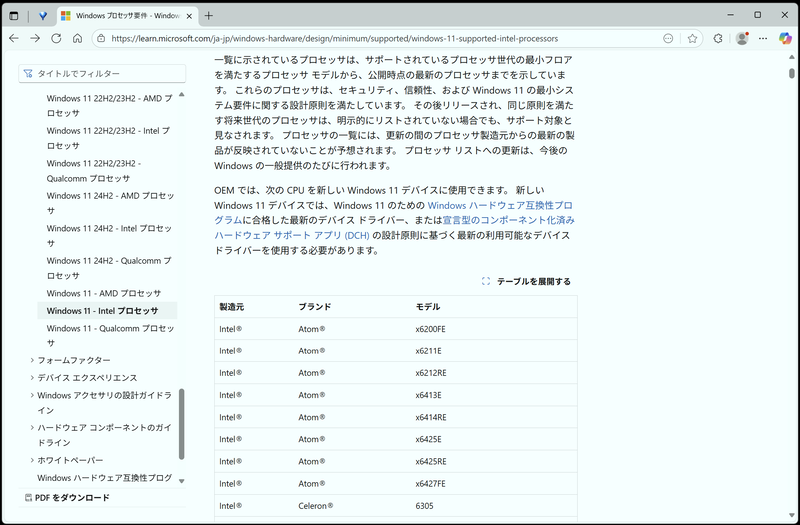Image resolution: width=800 pixels, height=525 pixels.
Task: Open the browser home page
Action: coord(78,38)
